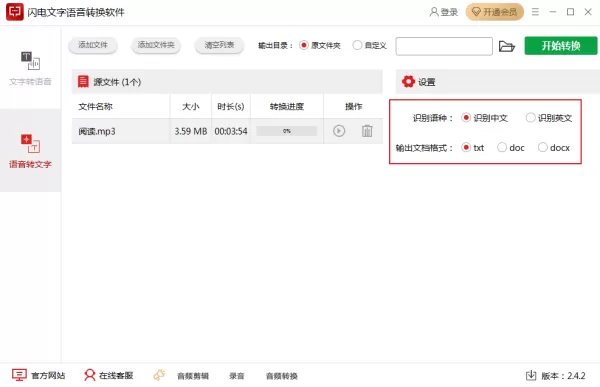The height and width of the screenshot is (387, 600).
Task: Click the megaphone icon in bottom bar
Action: 160,375
